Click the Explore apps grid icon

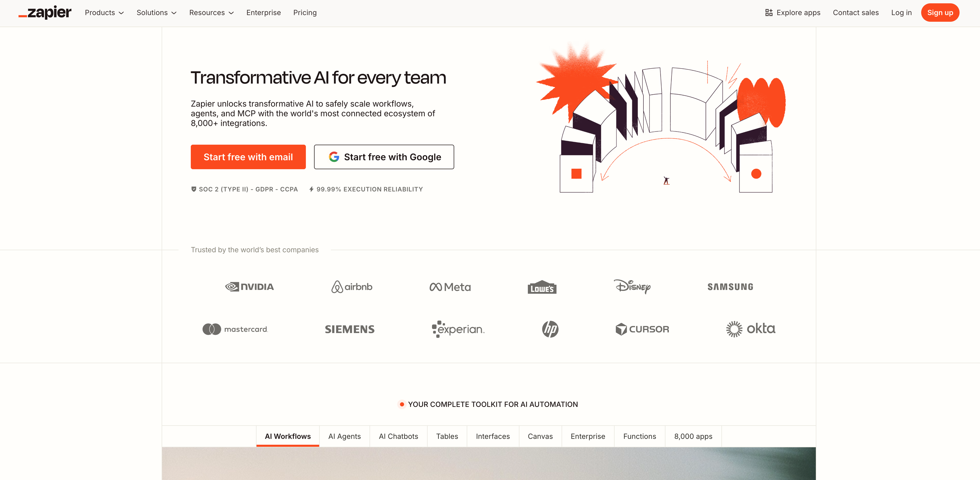click(769, 13)
